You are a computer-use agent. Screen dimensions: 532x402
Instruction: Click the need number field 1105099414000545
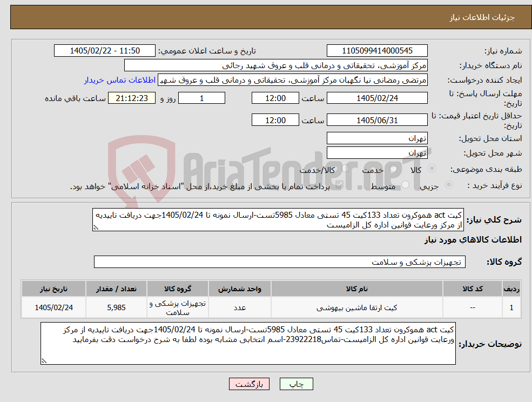[x=377, y=51]
